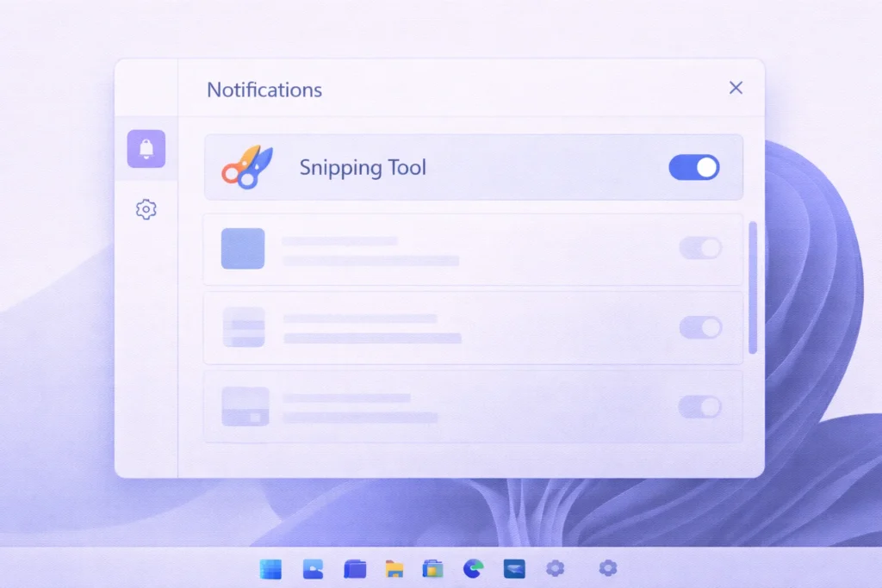Open Windows Settings from the taskbar gear
This screenshot has width=882, height=588.
555,568
